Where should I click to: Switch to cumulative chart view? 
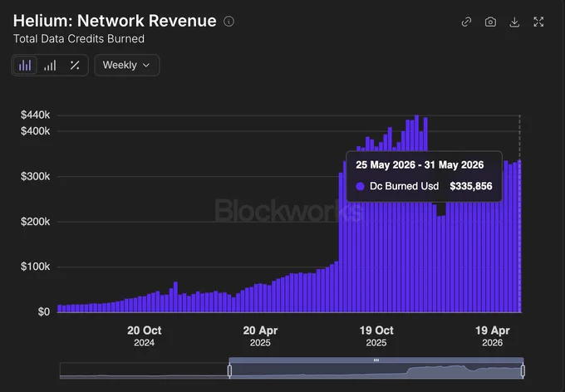[x=50, y=66]
